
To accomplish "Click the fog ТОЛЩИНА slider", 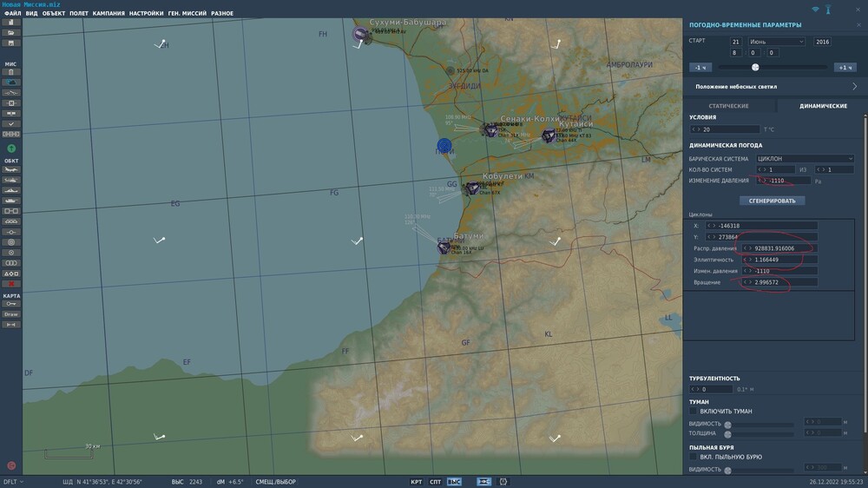I will [x=760, y=434].
